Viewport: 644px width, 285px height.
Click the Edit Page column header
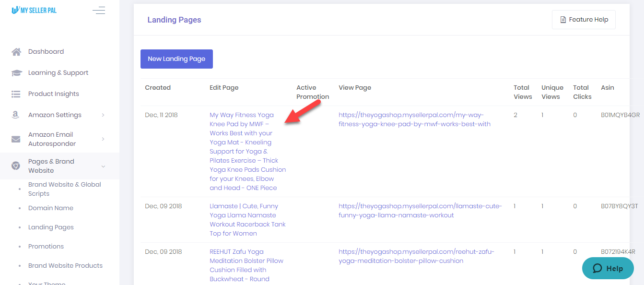[x=224, y=88]
